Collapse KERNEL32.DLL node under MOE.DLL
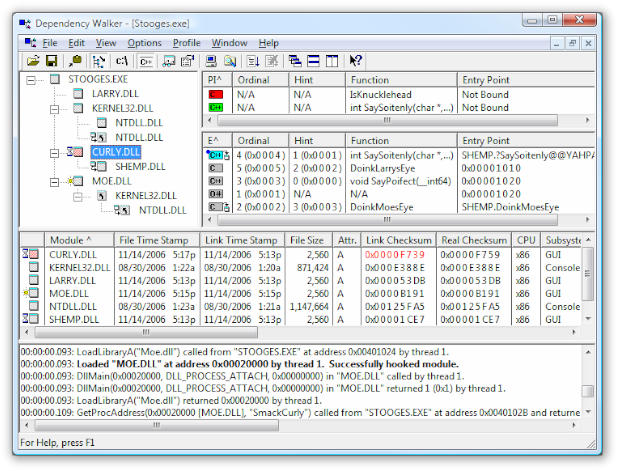Viewport: 618px width, 471px height. coord(78,196)
